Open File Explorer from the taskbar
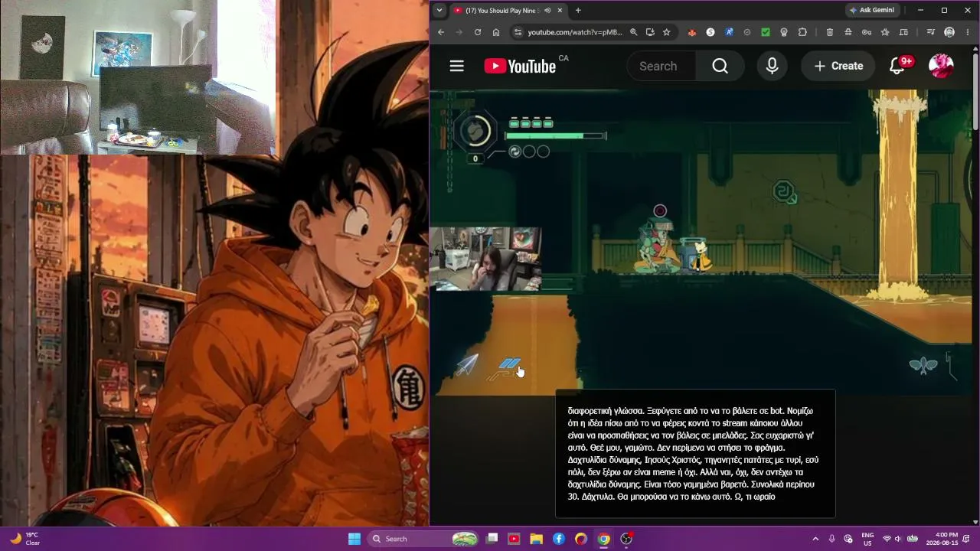 click(536, 539)
